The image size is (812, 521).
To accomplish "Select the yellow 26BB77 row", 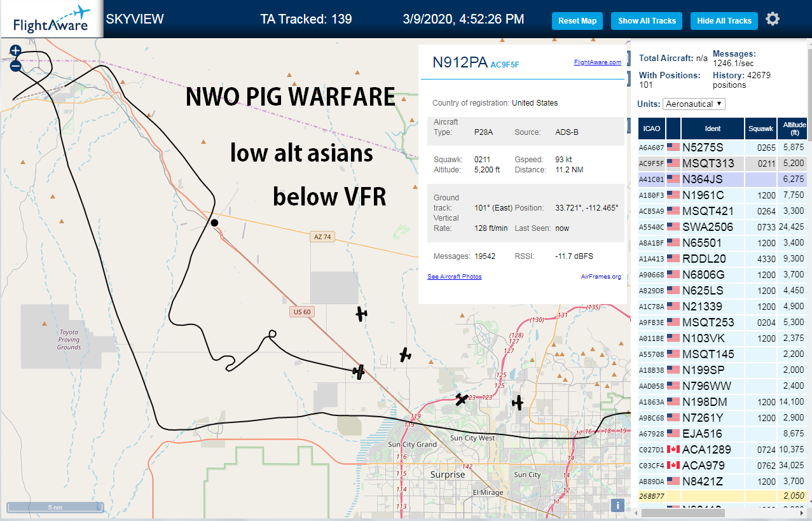I will 723,496.
